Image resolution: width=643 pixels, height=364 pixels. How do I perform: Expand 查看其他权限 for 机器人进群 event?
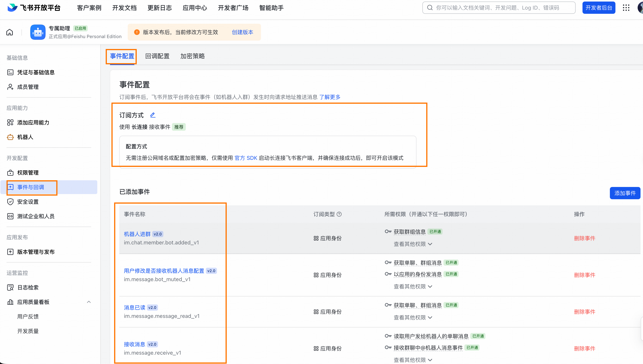(x=413, y=244)
